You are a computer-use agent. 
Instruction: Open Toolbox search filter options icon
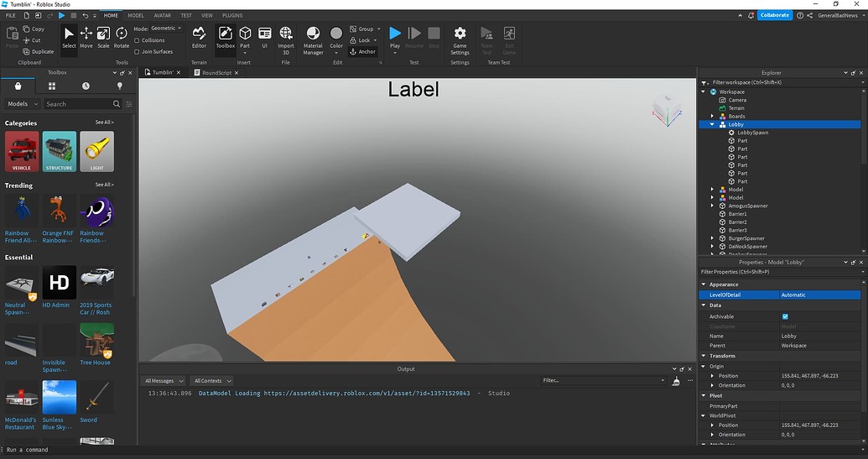click(129, 103)
